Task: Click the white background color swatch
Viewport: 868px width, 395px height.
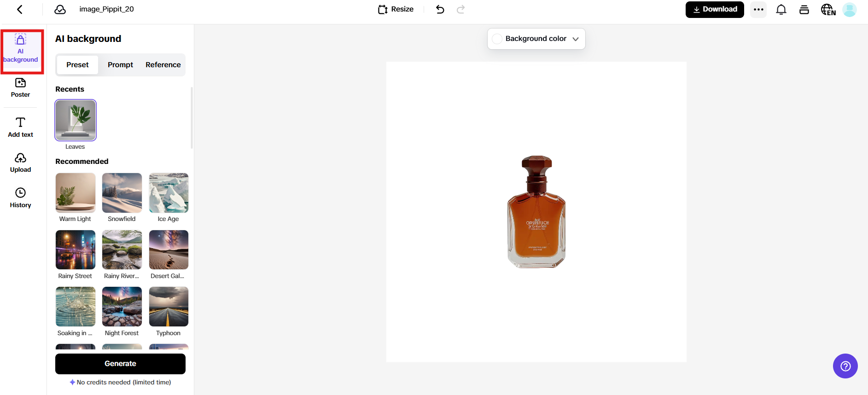Action: 497,39
